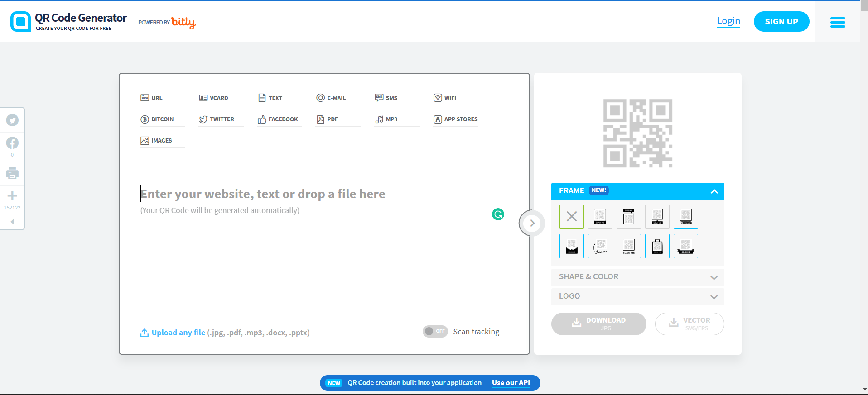
Task: Choose the TWITTER QR code type
Action: (x=221, y=119)
